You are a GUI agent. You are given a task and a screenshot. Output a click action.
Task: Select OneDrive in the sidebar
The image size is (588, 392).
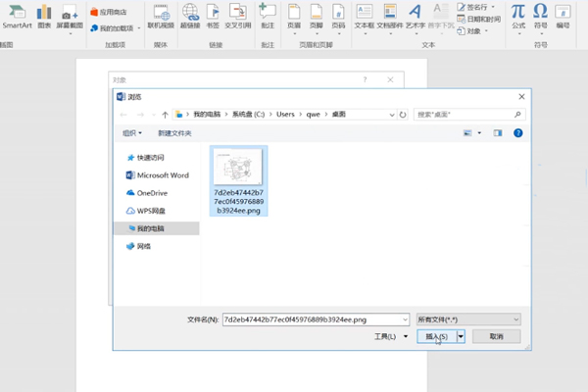tap(152, 193)
